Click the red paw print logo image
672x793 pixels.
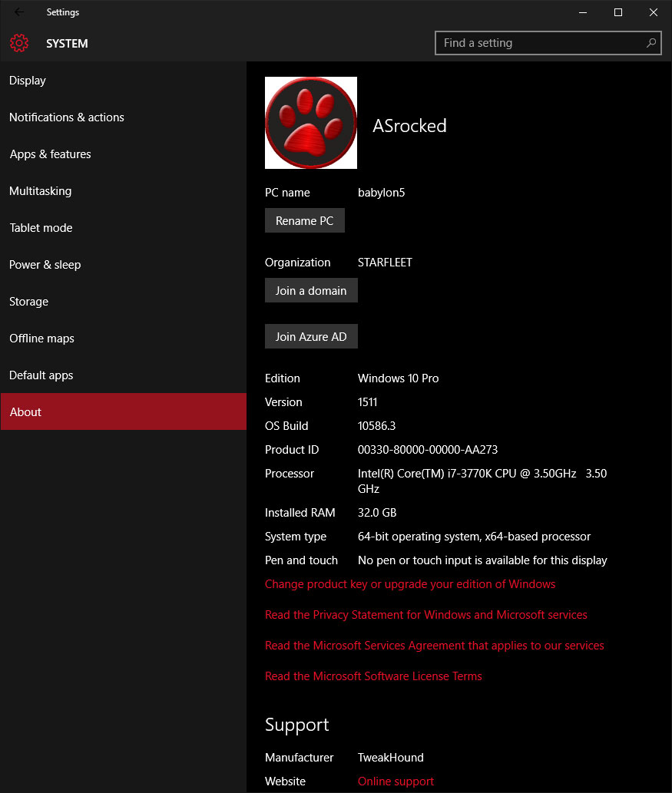pyautogui.click(x=311, y=122)
